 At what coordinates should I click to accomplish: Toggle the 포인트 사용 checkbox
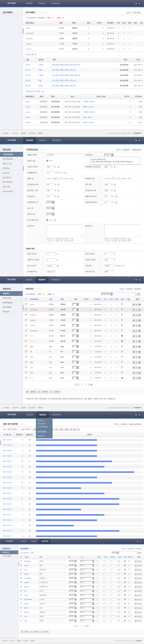pos(47,161)
